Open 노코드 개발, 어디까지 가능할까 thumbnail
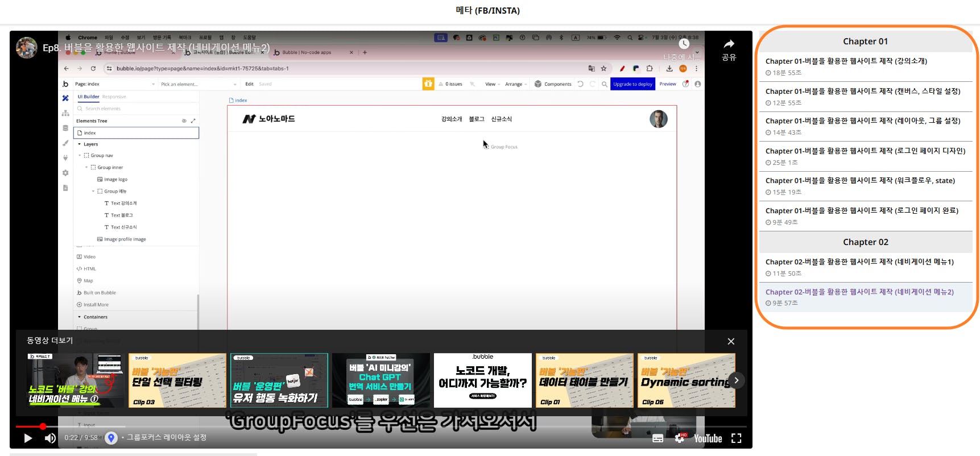Viewport: 980px width, 456px height. pyautogui.click(x=483, y=380)
